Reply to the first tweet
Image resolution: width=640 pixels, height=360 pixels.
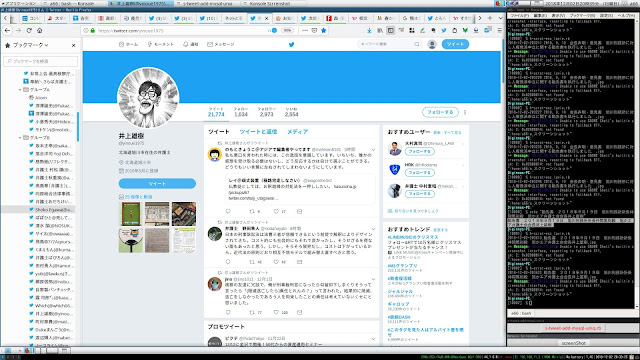(x=228, y=211)
